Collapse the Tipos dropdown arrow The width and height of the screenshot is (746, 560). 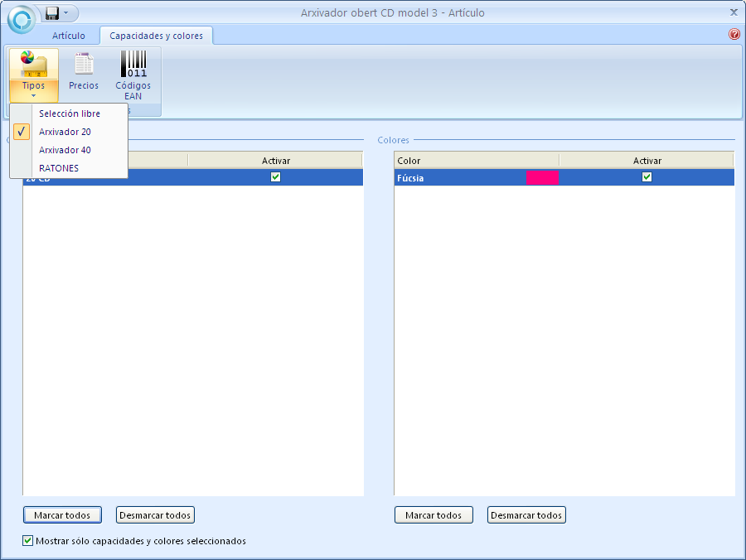[33, 96]
